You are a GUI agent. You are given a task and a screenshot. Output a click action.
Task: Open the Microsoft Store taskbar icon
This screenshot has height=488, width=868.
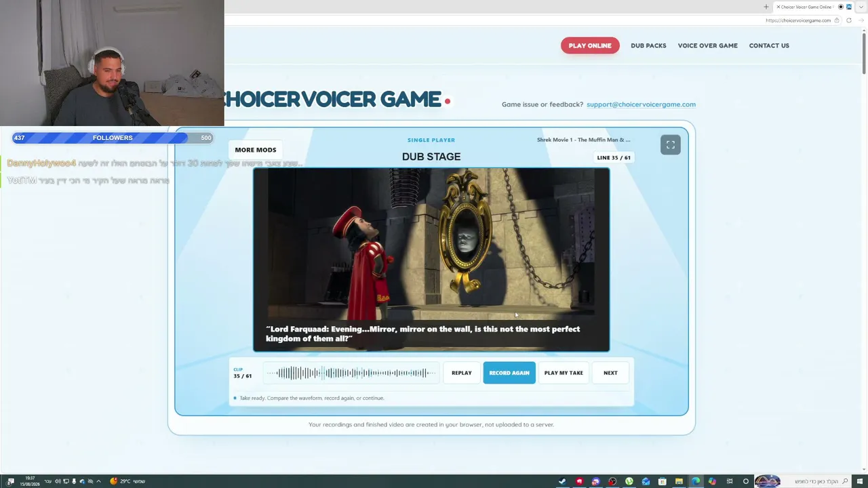click(x=663, y=481)
